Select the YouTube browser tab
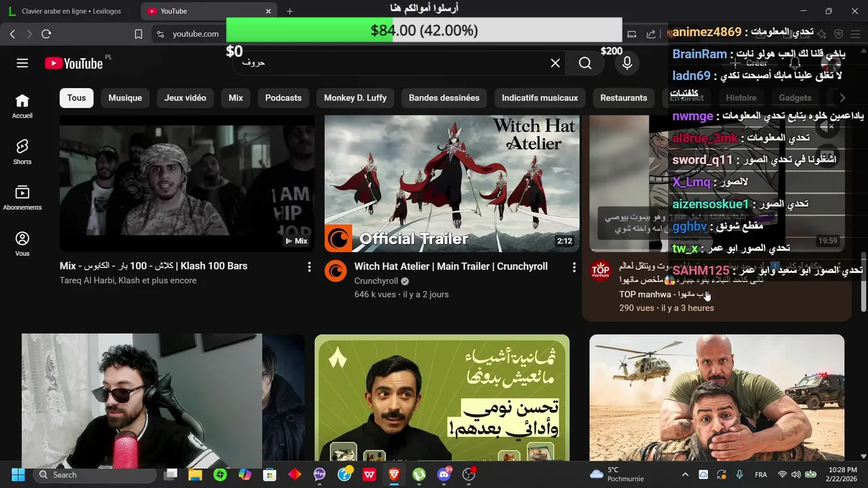868x488 pixels. click(210, 11)
